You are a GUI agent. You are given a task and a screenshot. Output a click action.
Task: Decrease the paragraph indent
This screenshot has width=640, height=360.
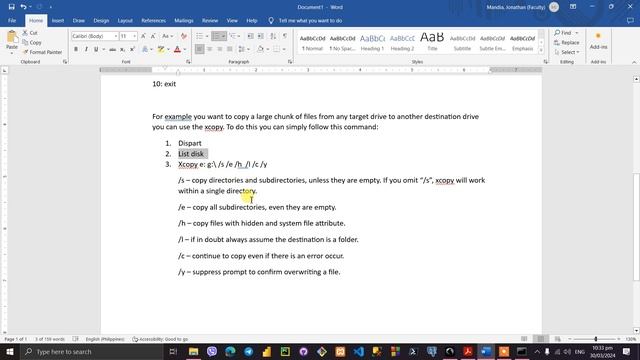click(251, 36)
